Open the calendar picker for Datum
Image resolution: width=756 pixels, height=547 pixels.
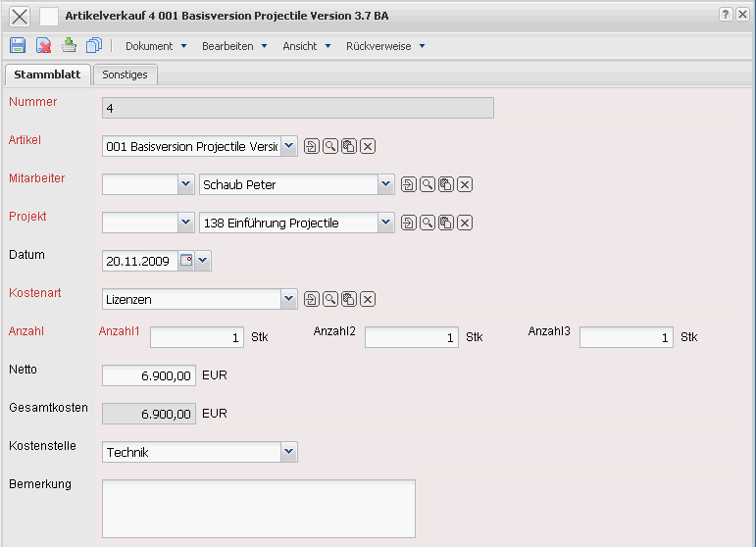(186, 261)
